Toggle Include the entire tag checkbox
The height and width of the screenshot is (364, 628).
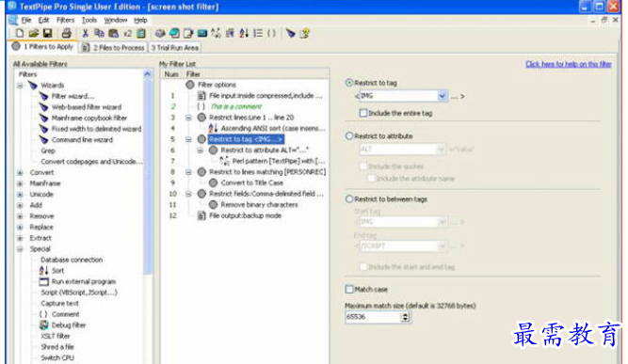pyautogui.click(x=363, y=113)
